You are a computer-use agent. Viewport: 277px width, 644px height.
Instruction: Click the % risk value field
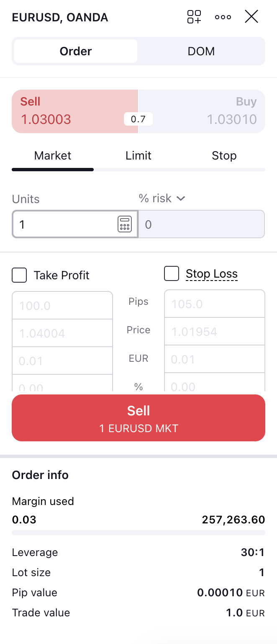pyautogui.click(x=201, y=224)
